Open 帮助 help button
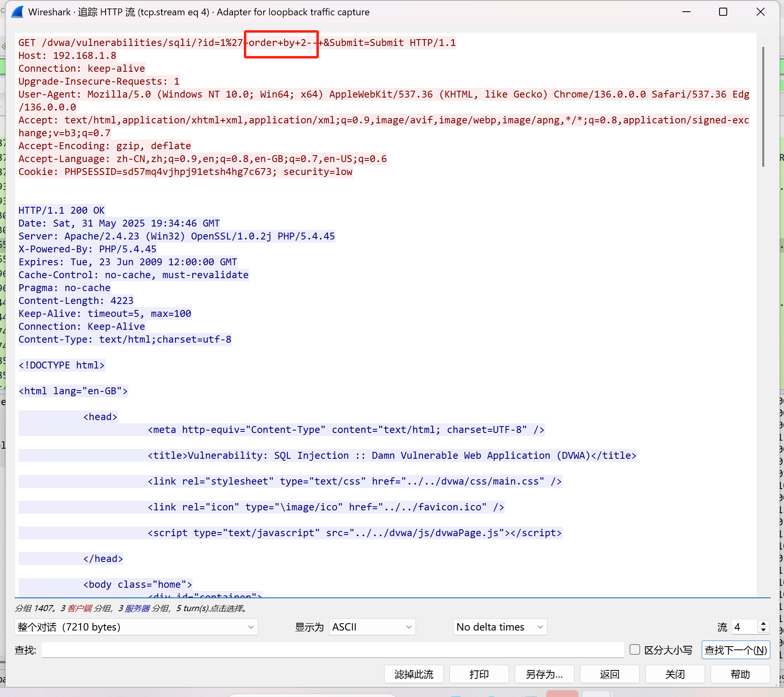 (x=740, y=674)
